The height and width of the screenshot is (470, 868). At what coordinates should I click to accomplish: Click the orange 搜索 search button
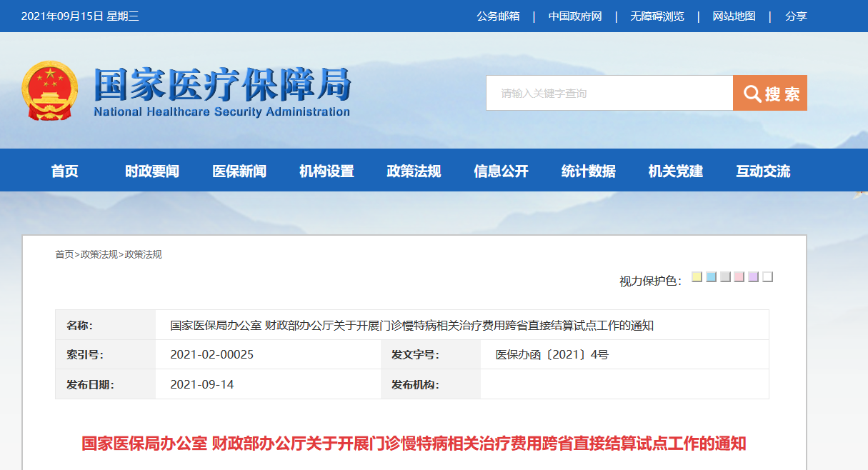(x=770, y=93)
